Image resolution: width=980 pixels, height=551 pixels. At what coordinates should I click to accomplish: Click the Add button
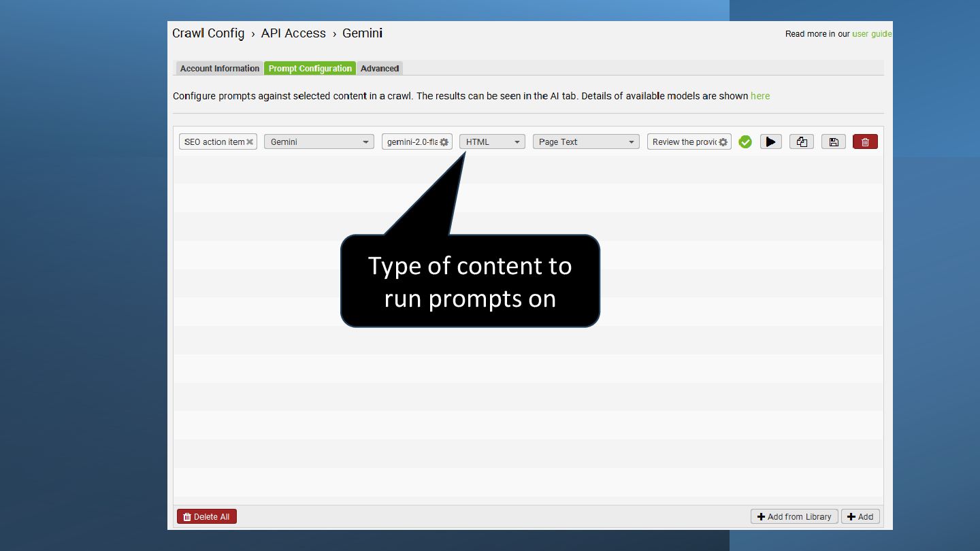tap(860, 516)
